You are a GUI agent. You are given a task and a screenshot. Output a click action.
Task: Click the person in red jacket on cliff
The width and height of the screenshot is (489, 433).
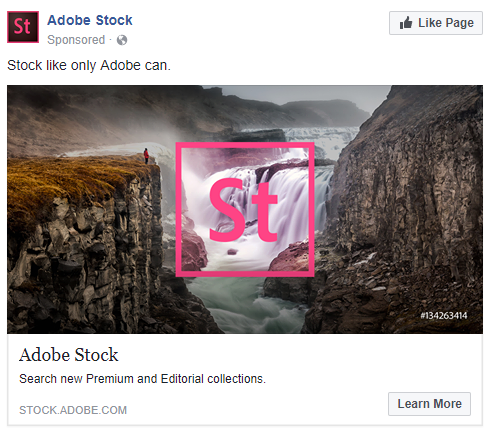(x=146, y=156)
